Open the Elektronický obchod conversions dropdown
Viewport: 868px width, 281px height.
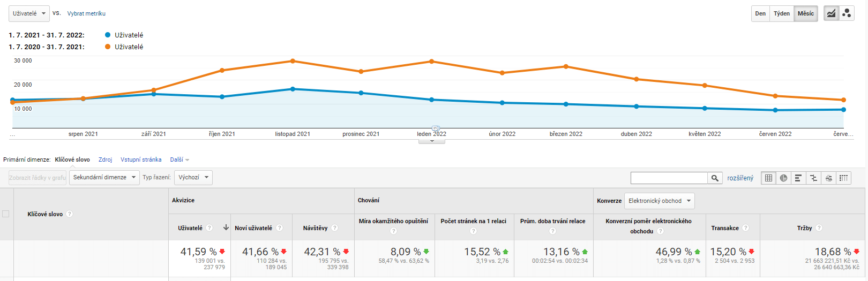660,201
